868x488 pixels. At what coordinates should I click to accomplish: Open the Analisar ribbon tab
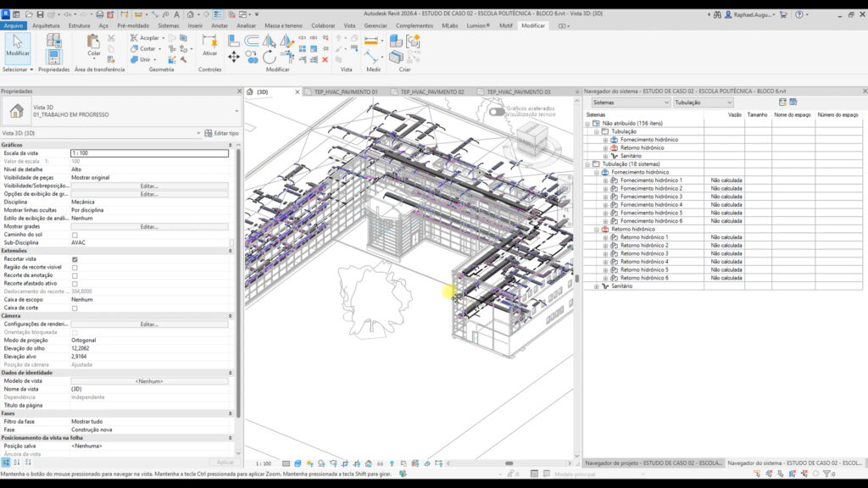pyautogui.click(x=247, y=25)
